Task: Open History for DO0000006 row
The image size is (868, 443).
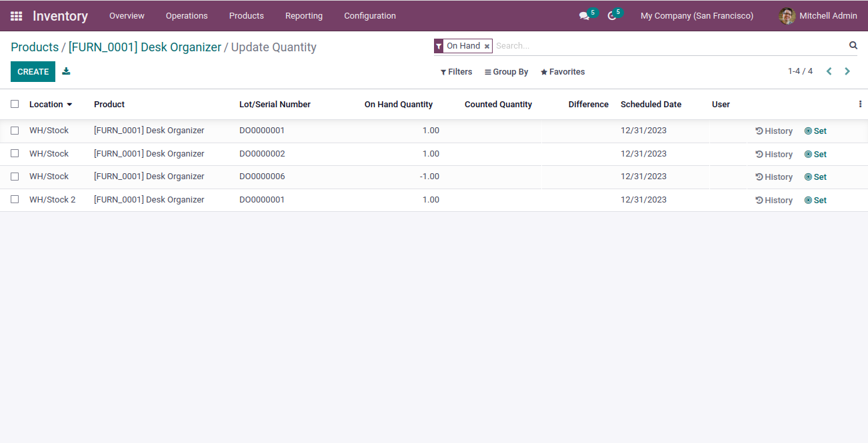Action: (774, 177)
